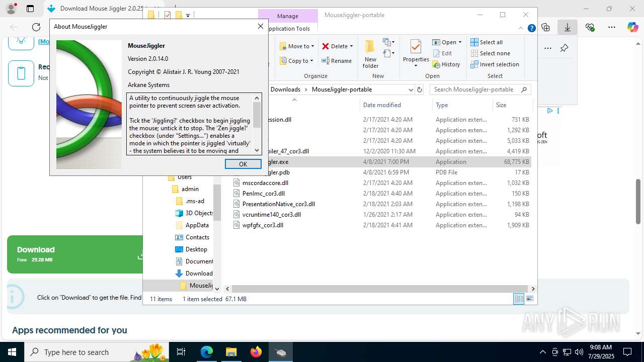Sort by Date modified column header

396,105
